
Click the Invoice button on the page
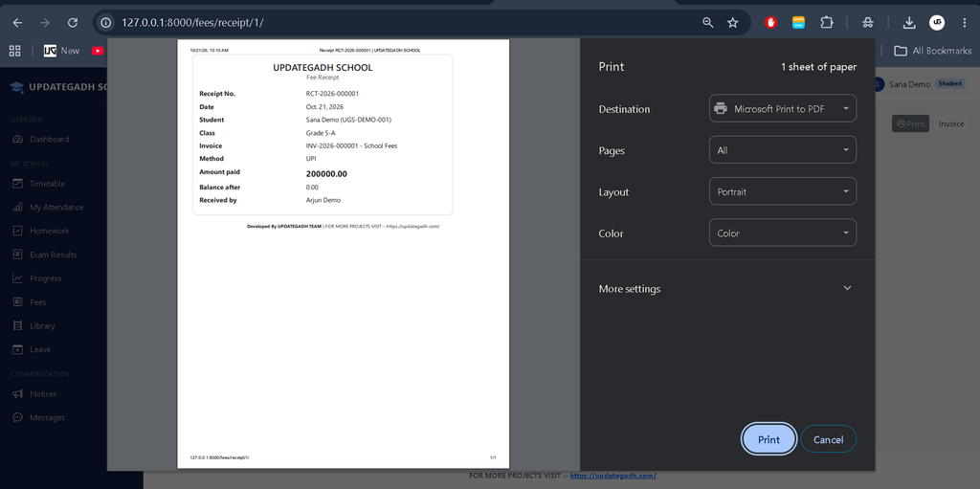click(951, 123)
